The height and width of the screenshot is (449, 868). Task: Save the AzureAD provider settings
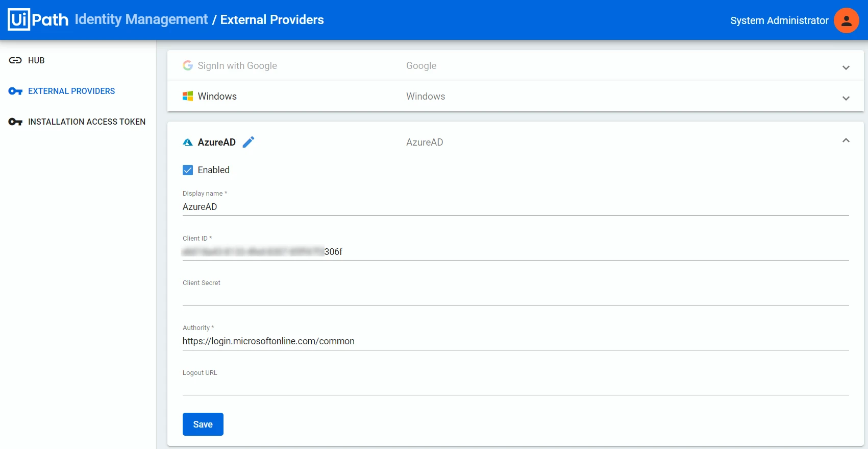203,424
